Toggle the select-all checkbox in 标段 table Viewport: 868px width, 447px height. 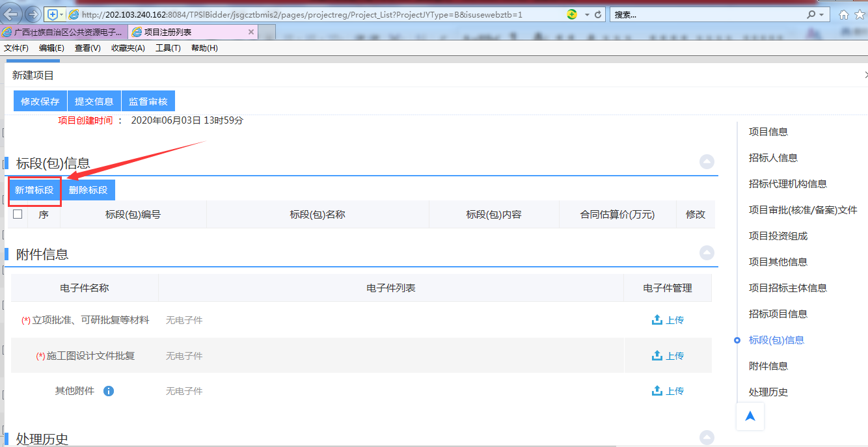[18, 214]
